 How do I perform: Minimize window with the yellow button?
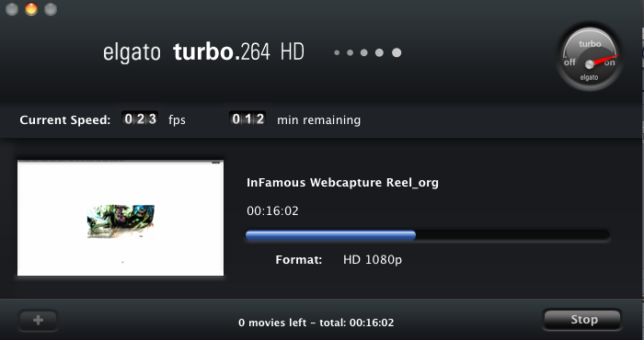[x=31, y=8]
